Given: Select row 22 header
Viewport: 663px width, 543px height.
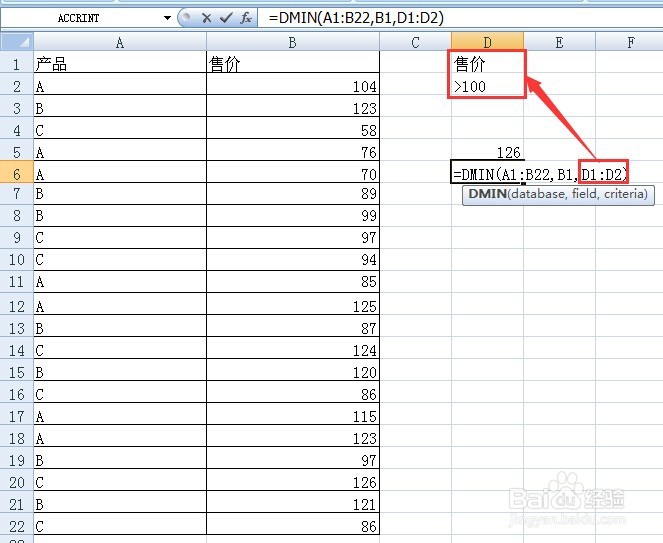Looking at the screenshot, I should coord(16,526).
